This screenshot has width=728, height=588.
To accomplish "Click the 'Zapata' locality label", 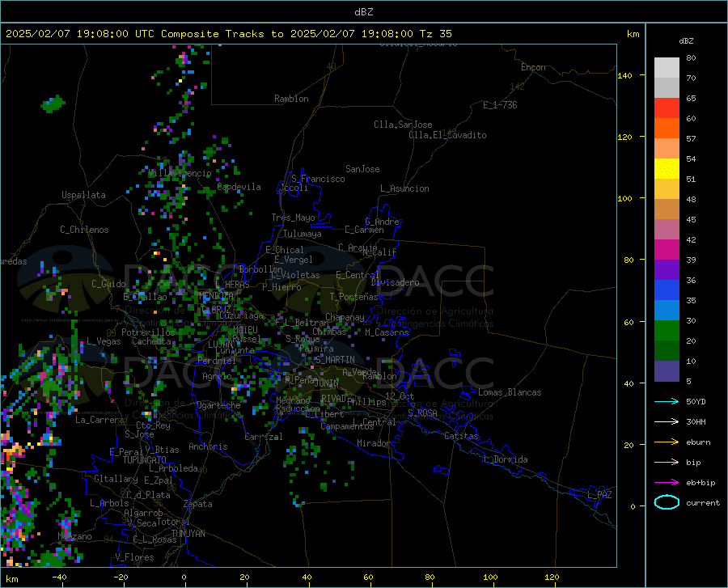I will [198, 504].
